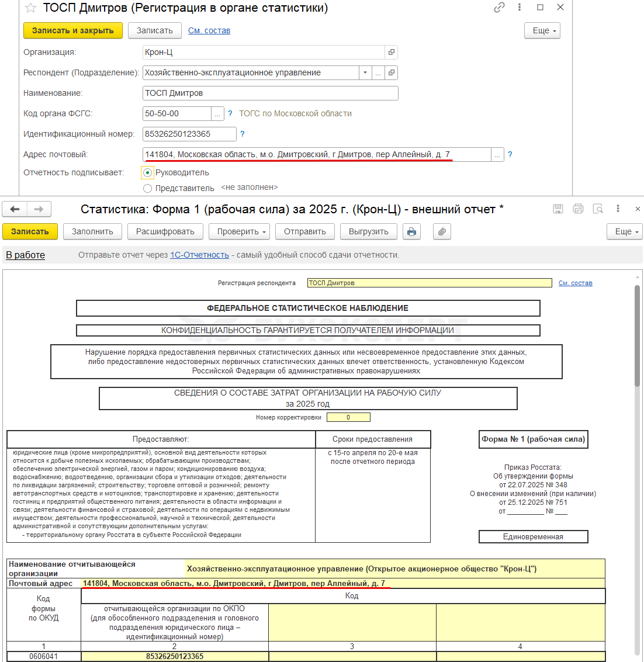Screen dimensions: 644x662
Task: Click paperclip attachments button
Action: click(x=442, y=231)
